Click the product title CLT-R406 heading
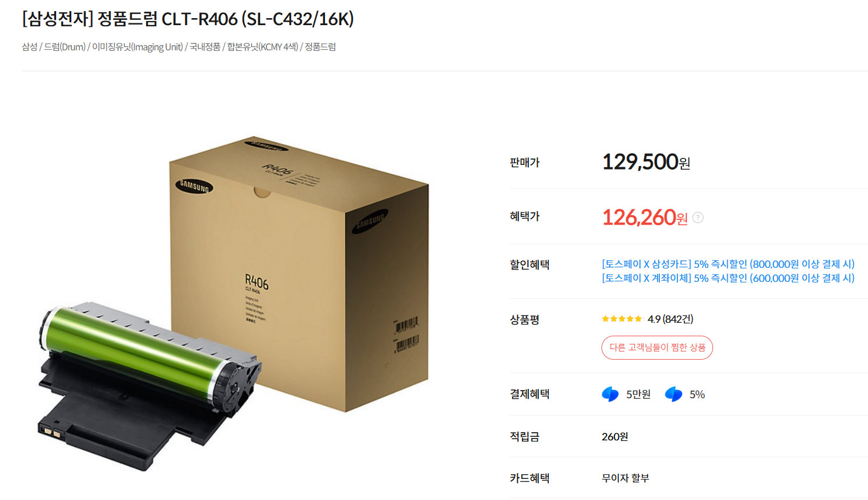868x500 pixels. click(188, 19)
